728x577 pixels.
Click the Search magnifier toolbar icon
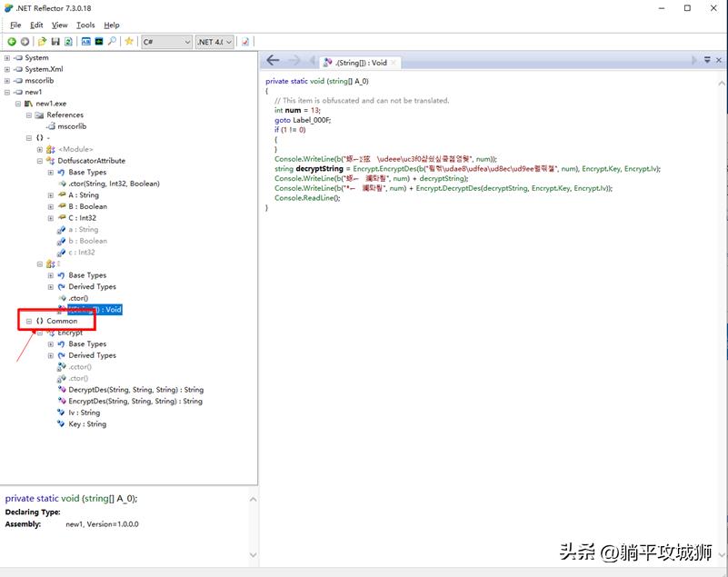point(112,42)
